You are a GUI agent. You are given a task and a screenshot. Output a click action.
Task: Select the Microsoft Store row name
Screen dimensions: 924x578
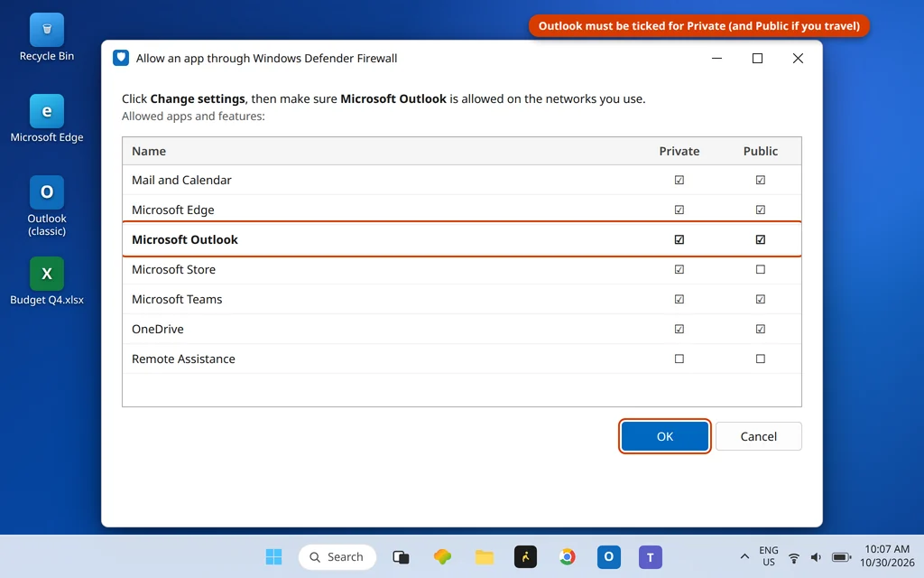click(173, 269)
